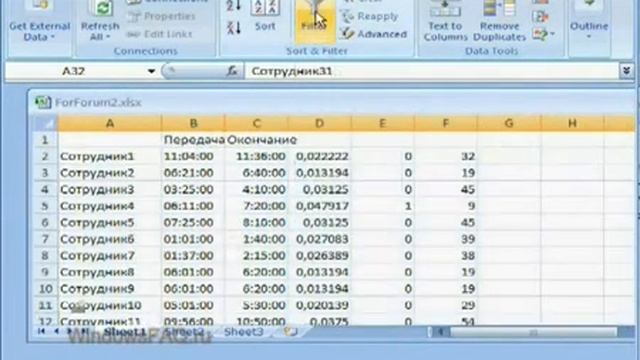Click the first-sheet navigation arrow
The height and width of the screenshot is (360, 640).
[x=41, y=331]
